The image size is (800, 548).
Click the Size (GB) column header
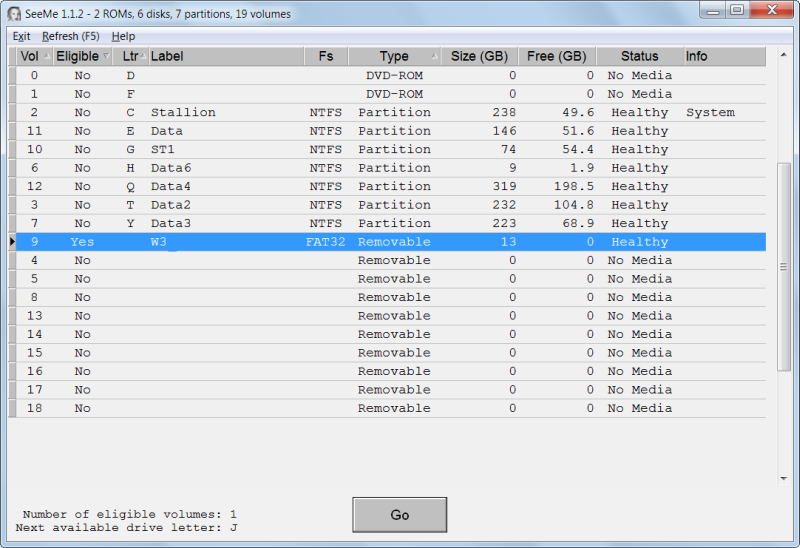(479, 56)
